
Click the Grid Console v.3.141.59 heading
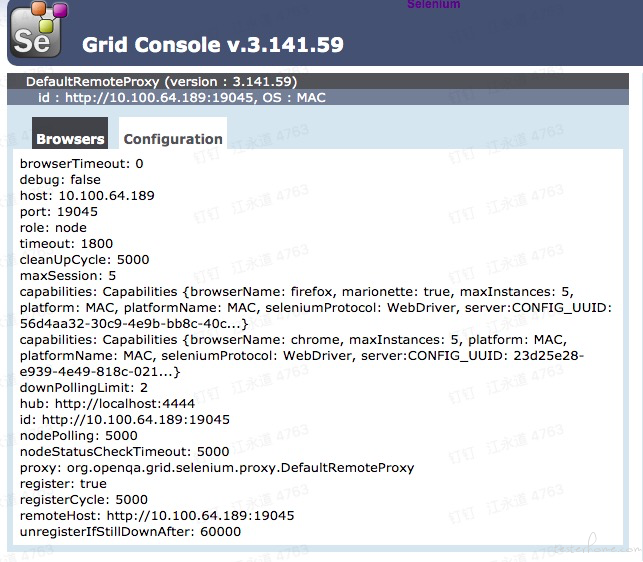click(x=212, y=44)
